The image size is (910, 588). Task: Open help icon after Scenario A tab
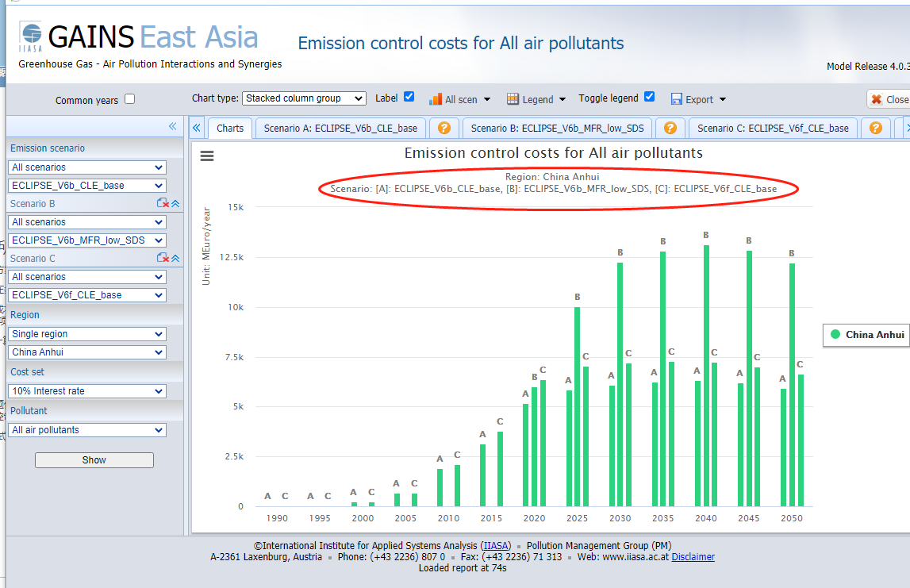444,128
